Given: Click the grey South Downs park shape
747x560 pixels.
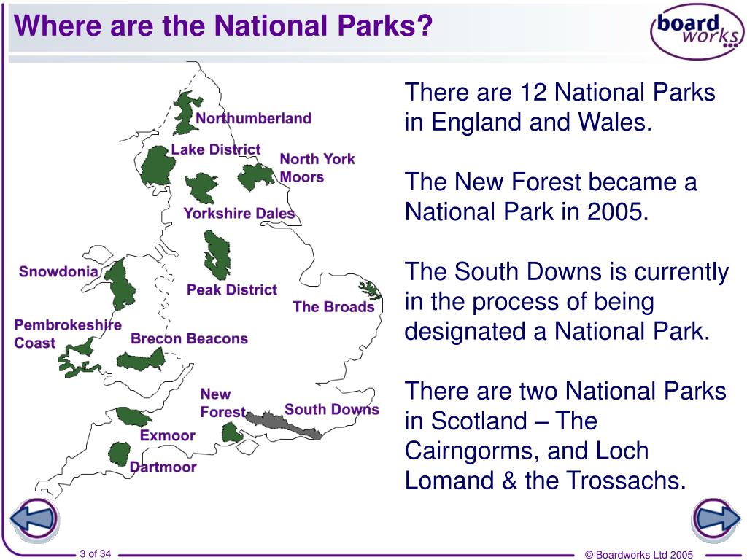Looking at the screenshot, I should (x=283, y=424).
